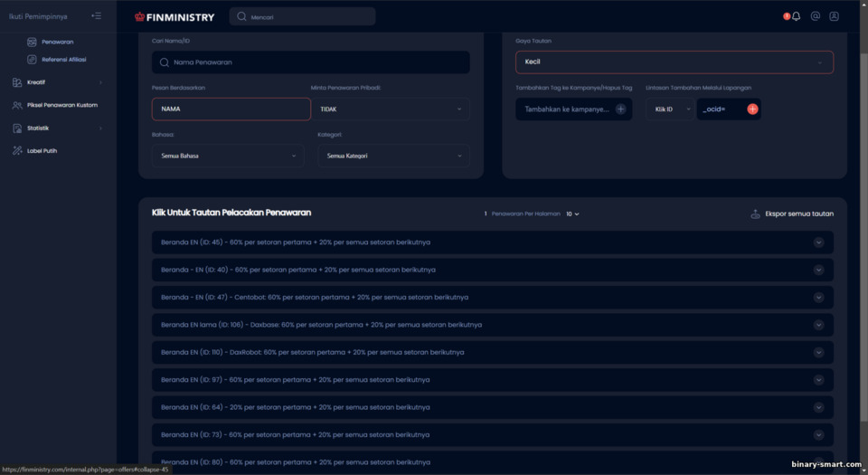Click the Kreatif sidebar icon
This screenshot has height=475, width=868.
(17, 82)
